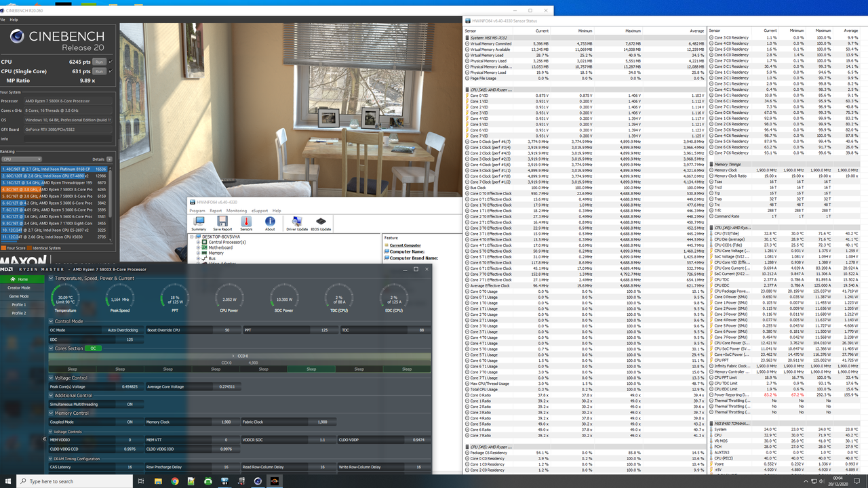Collapse Voltage Control section in Ryzen Master
Viewport: 868px width, 488px height.
[x=52, y=378]
